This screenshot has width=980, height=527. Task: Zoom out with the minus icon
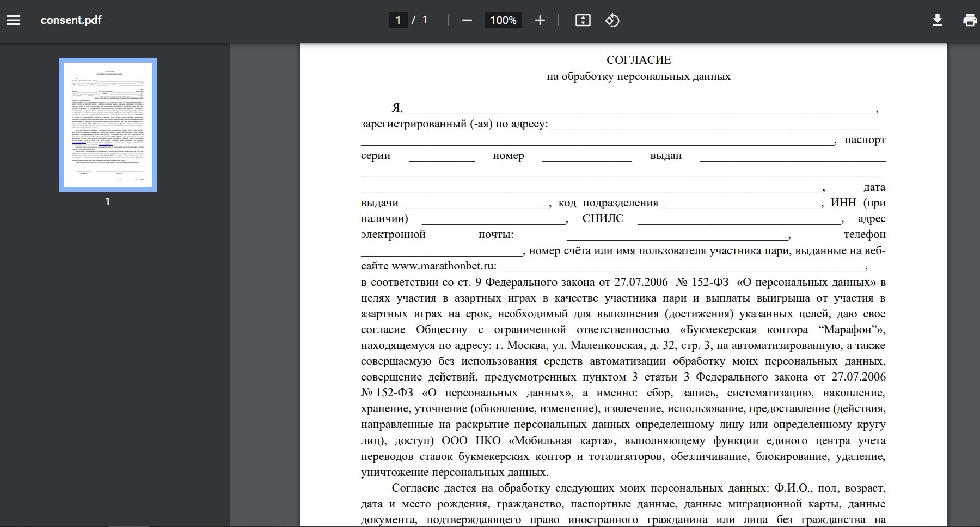[x=467, y=20]
